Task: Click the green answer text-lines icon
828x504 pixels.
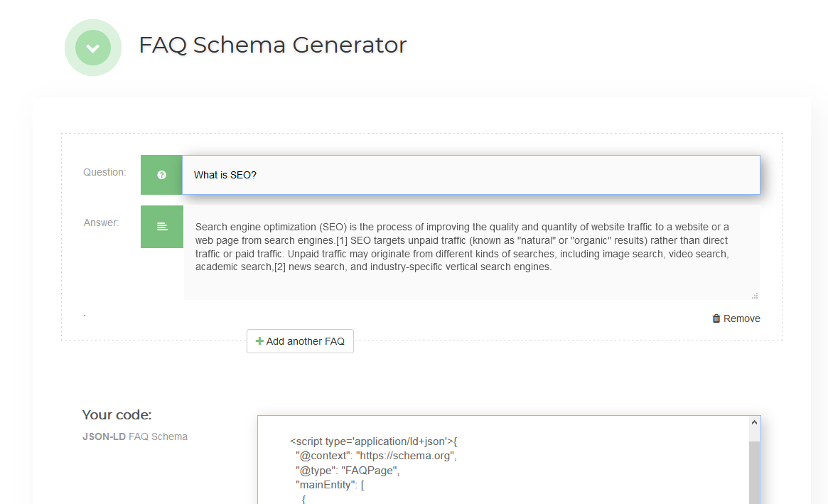Action: [161, 227]
